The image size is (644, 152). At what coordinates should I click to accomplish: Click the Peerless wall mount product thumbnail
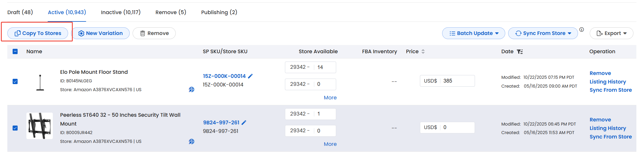click(40, 126)
